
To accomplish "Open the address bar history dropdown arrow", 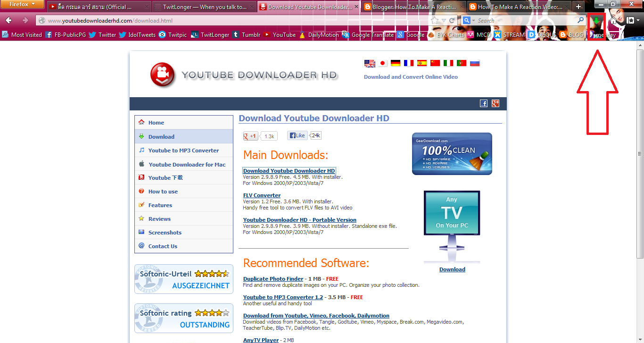I will click(444, 21).
